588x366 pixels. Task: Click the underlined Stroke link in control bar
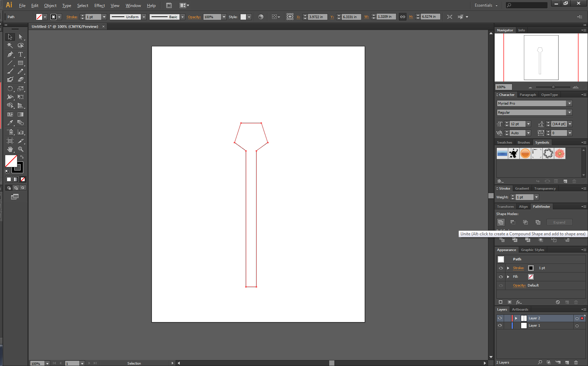[71, 17]
